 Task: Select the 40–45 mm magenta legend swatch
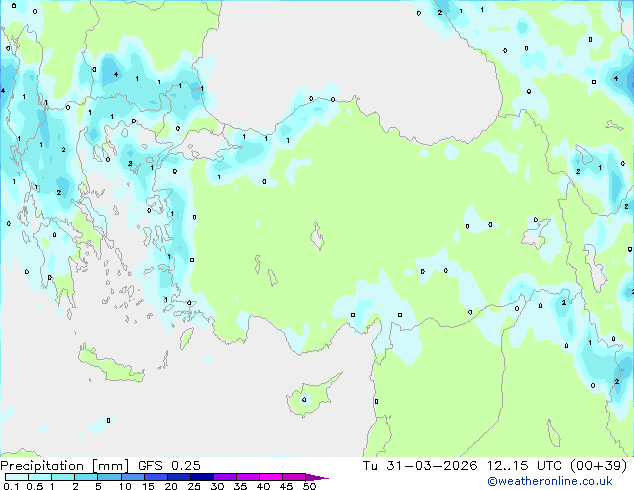click(271, 477)
